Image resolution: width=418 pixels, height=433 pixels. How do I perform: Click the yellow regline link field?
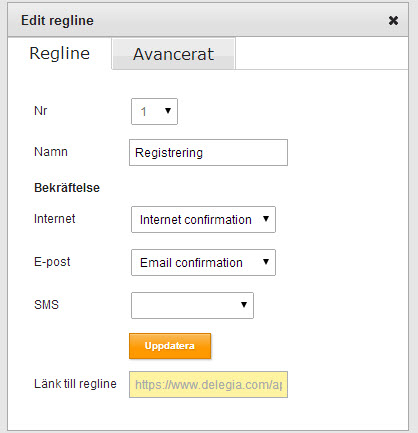pos(208,385)
